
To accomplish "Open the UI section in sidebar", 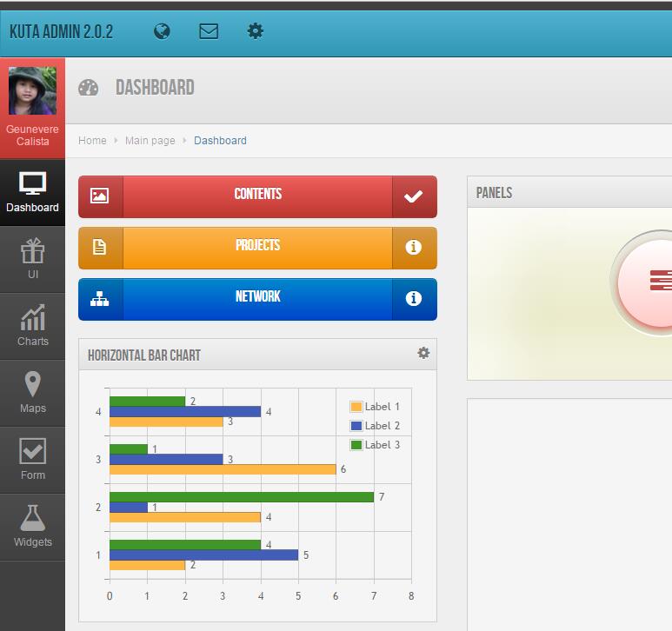I will coord(32,260).
